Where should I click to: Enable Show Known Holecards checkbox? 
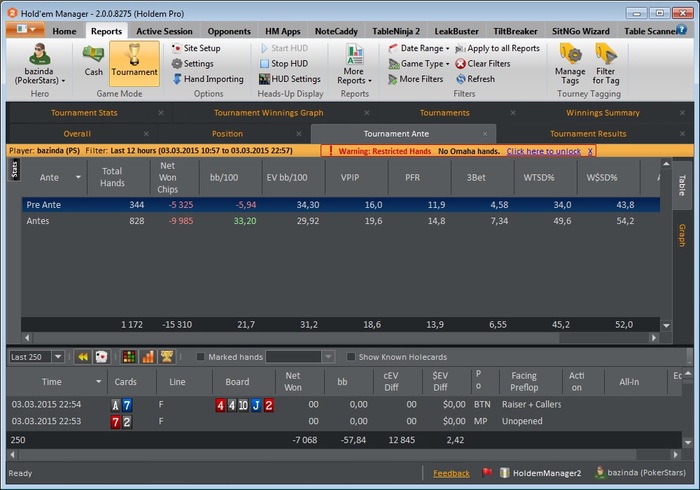tap(351, 357)
